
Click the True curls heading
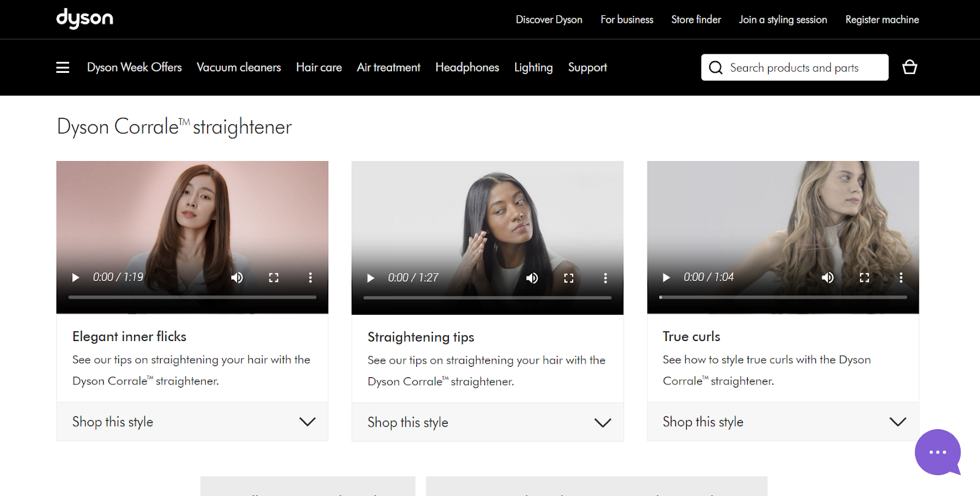pyautogui.click(x=692, y=336)
